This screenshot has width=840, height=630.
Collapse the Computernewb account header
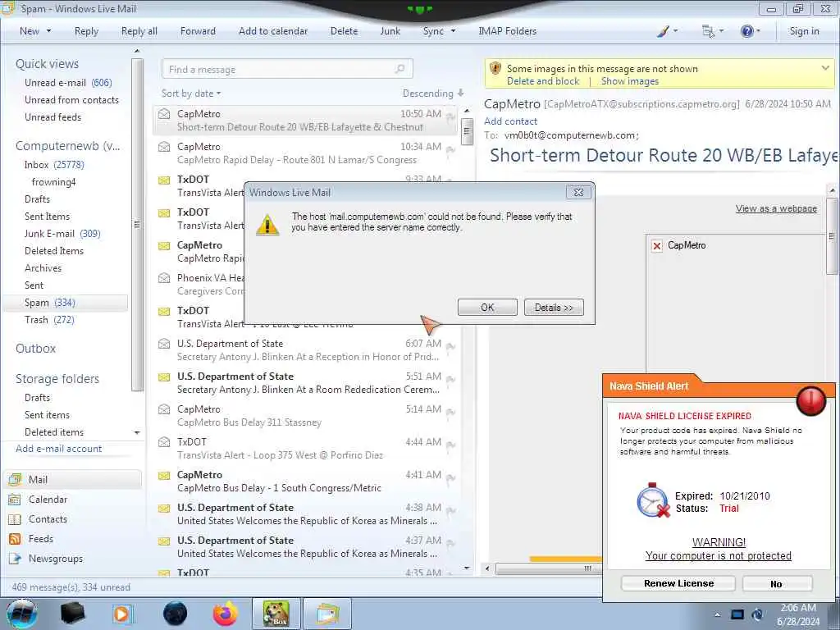[67, 146]
